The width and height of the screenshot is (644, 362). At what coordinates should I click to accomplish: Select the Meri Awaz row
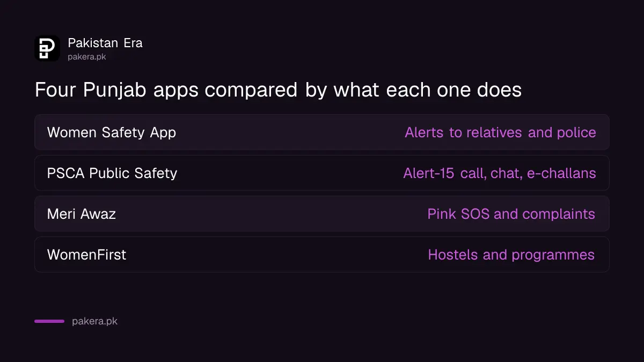point(322,213)
